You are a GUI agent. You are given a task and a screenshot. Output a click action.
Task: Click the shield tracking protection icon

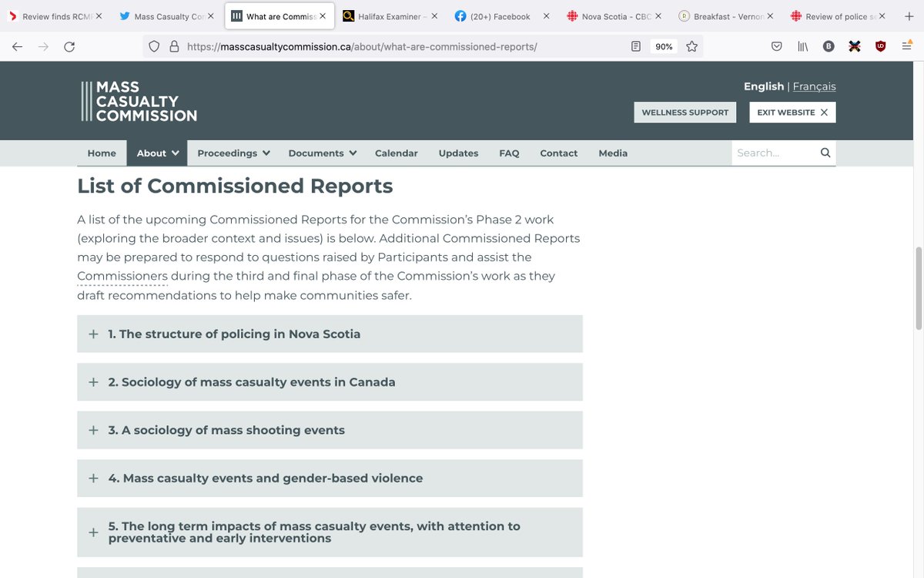point(154,46)
